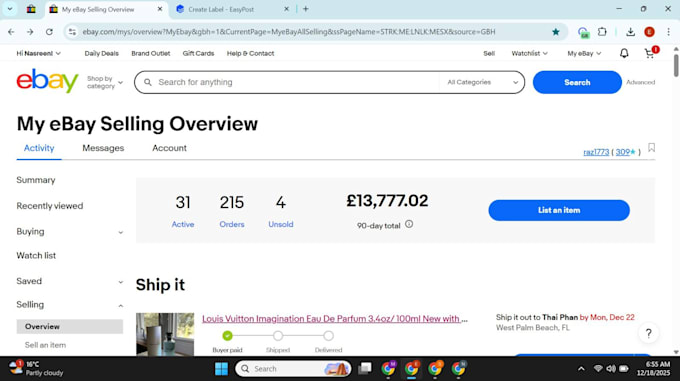This screenshot has width=680, height=381.
Task: Expand the Hi Nasreen account menu
Action: click(x=39, y=53)
